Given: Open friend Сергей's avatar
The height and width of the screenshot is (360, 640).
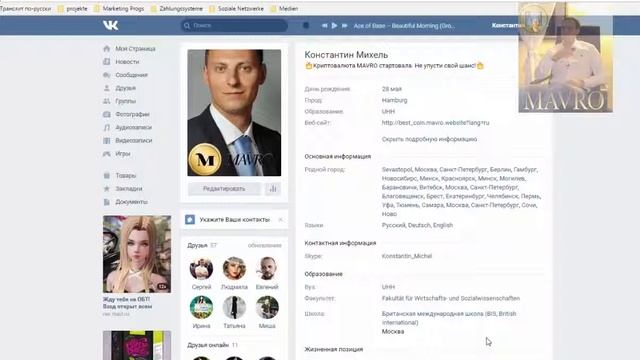Looking at the screenshot, I should (x=201, y=269).
